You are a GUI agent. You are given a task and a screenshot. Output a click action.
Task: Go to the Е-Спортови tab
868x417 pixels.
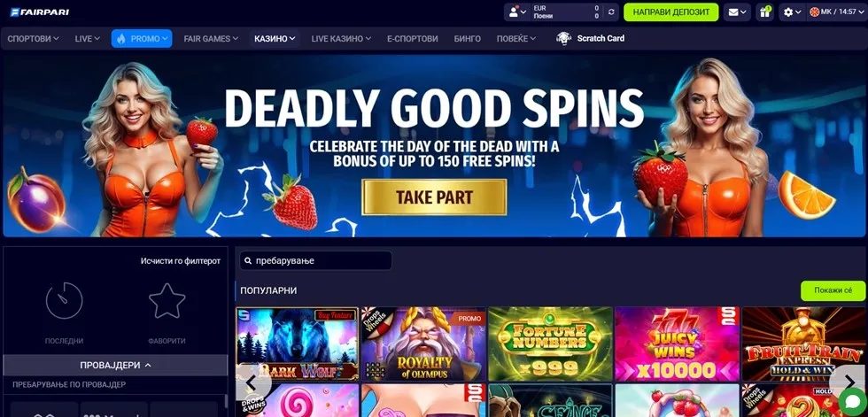coord(413,39)
